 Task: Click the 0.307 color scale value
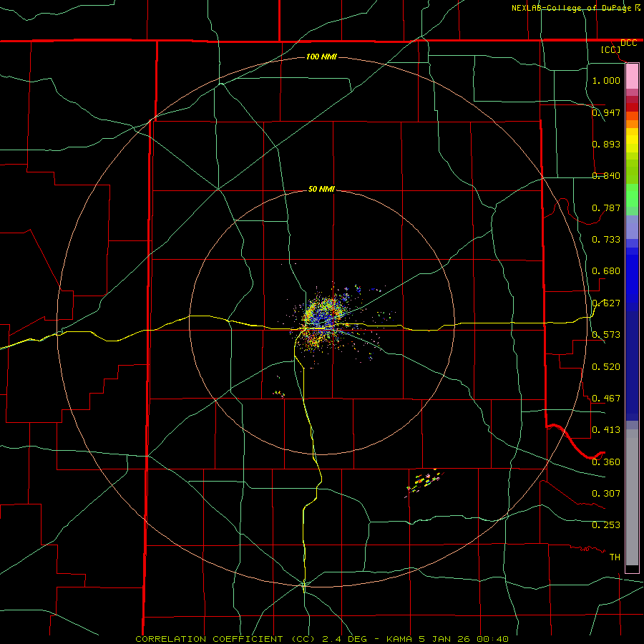tap(606, 494)
